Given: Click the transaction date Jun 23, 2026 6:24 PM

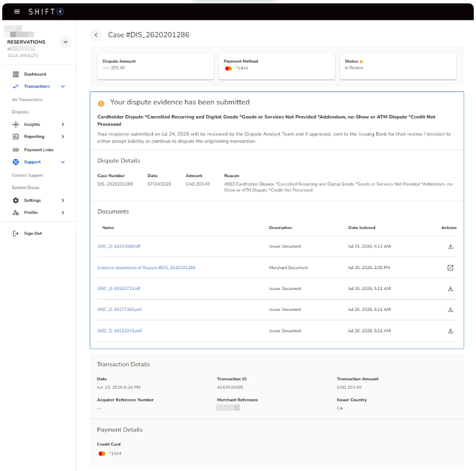Looking at the screenshot, I should click(x=118, y=387).
